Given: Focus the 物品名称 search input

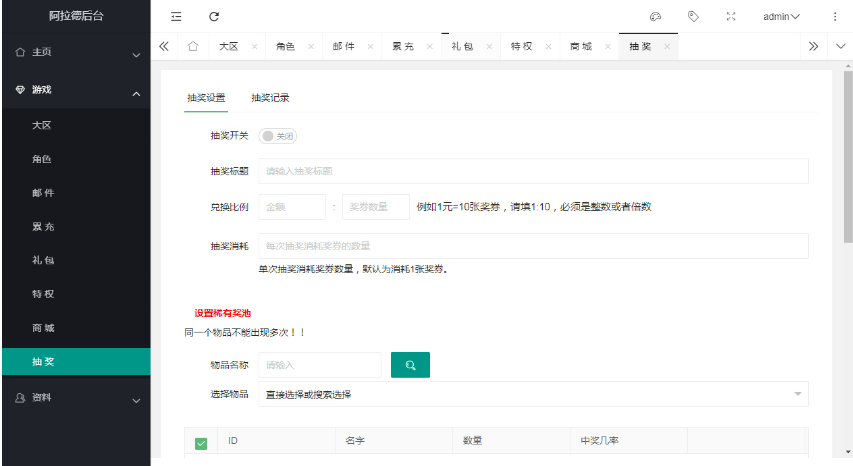Looking at the screenshot, I should point(320,365).
